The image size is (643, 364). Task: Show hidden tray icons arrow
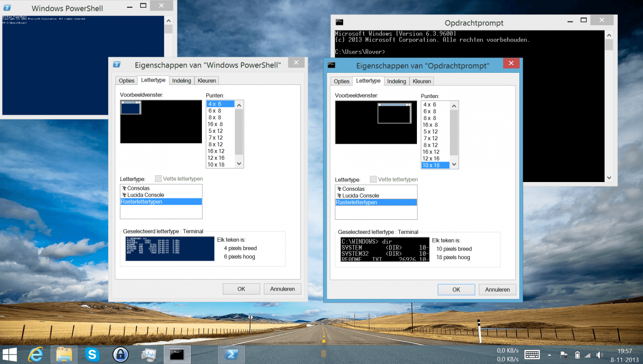(549, 355)
